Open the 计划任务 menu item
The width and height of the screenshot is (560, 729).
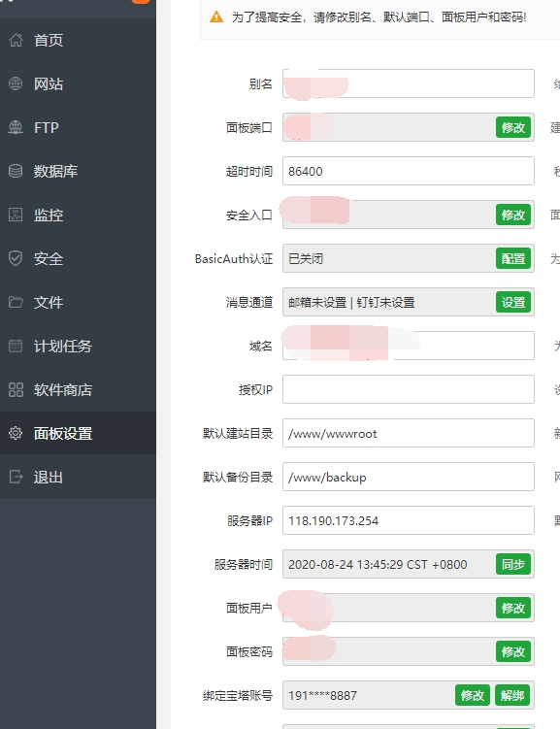78,346
